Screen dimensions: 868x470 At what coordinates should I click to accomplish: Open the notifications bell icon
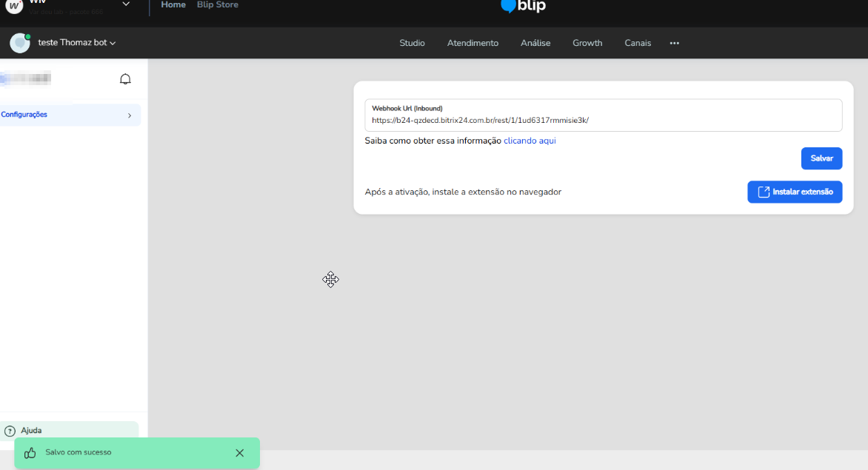pyautogui.click(x=126, y=79)
